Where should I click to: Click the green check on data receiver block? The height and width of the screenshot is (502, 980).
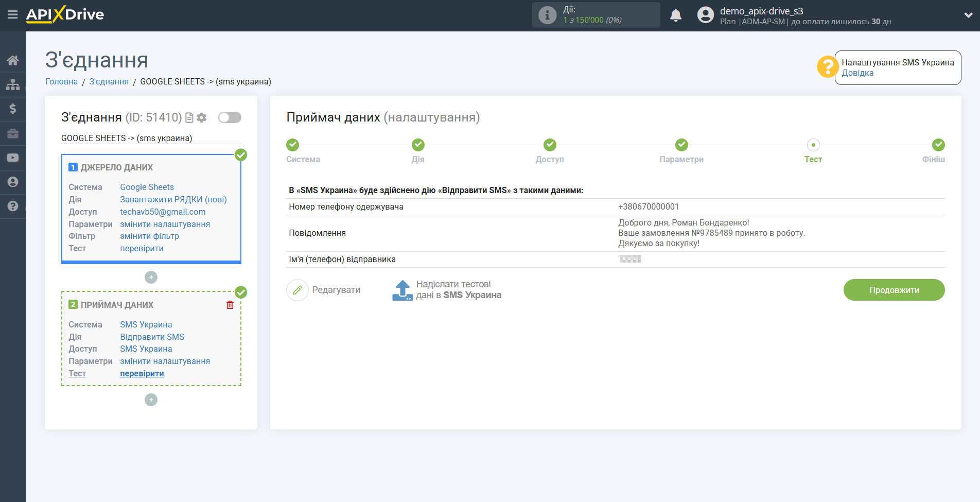[241, 292]
